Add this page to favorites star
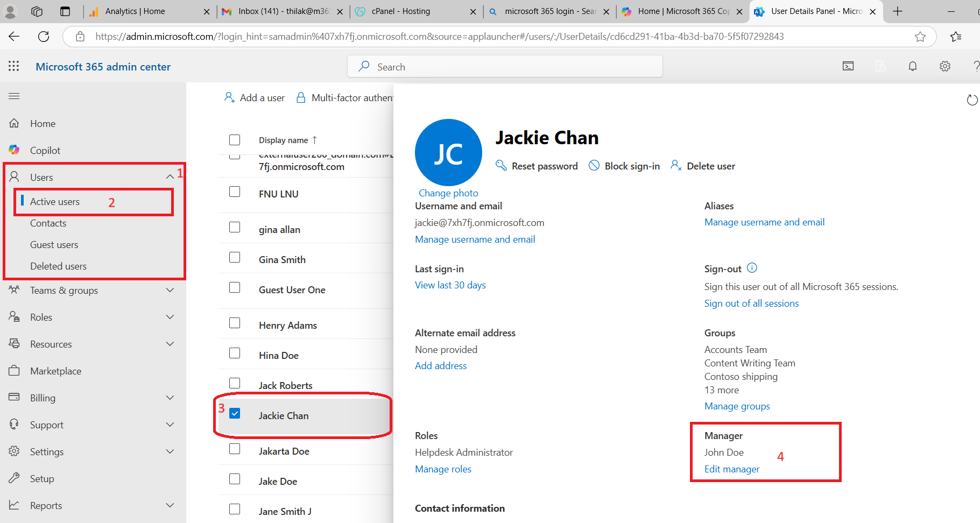 point(920,37)
